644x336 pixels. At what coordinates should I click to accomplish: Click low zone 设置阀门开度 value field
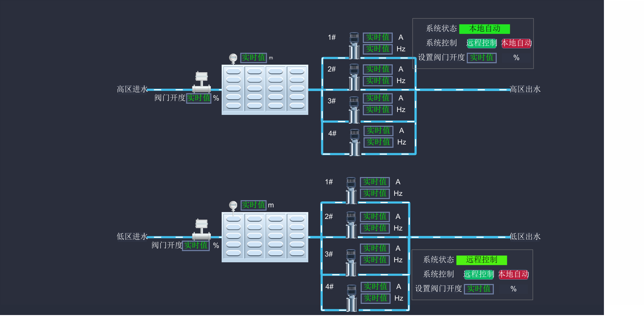click(479, 289)
